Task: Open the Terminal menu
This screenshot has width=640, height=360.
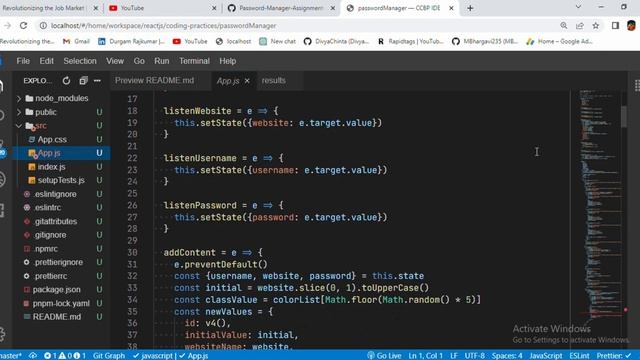Action: pos(194,61)
